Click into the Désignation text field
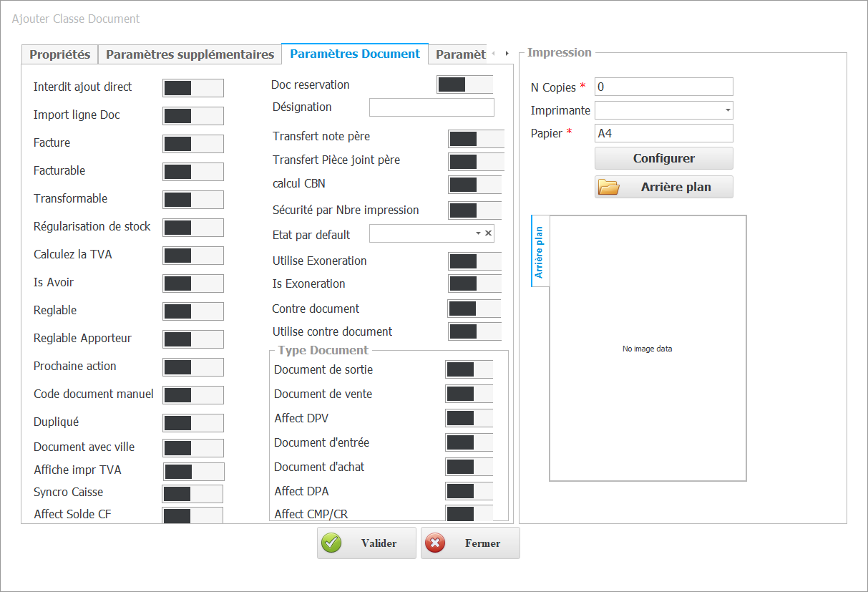 click(x=431, y=107)
